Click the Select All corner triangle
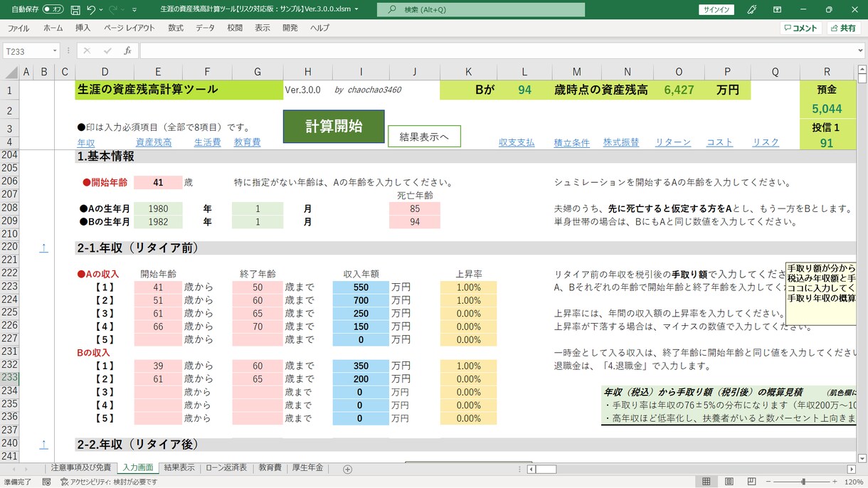The image size is (868, 488). click(x=10, y=72)
